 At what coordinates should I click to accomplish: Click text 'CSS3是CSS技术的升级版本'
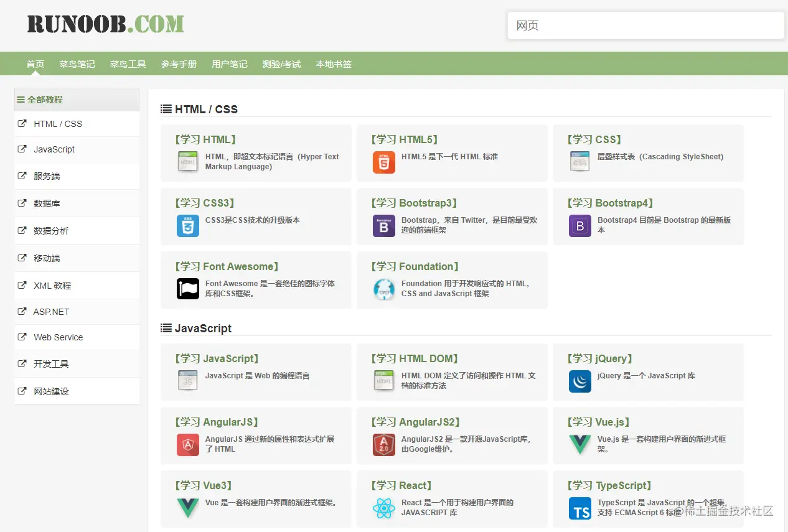[253, 220]
